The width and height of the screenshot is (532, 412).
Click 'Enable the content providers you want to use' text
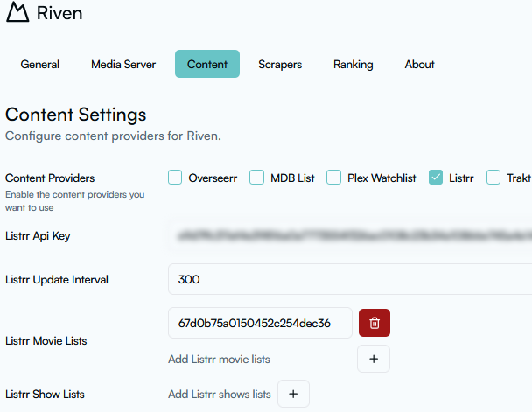pyautogui.click(x=74, y=200)
